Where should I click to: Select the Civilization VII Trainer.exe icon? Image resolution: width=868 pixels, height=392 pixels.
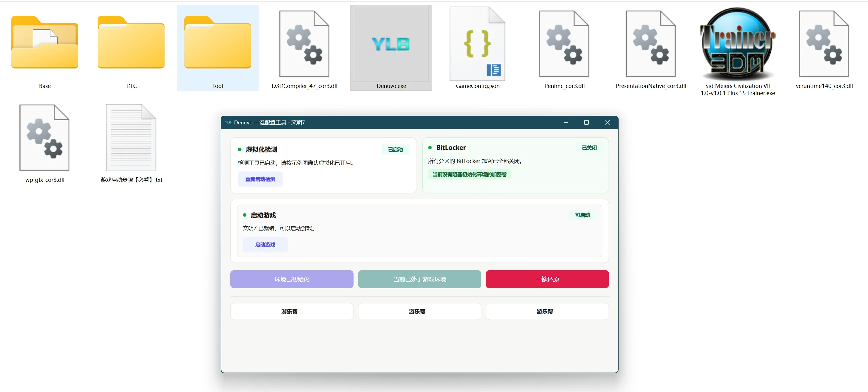737,44
